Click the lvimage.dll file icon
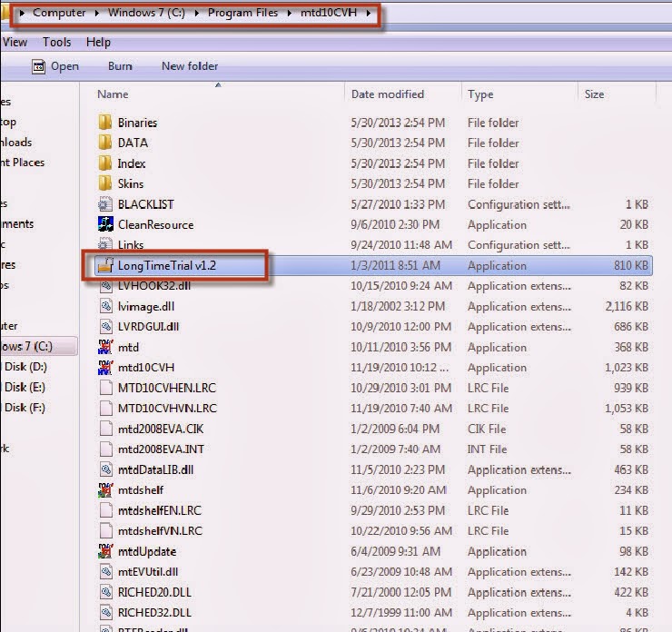Screen dimensions: 672x632 tap(105, 306)
